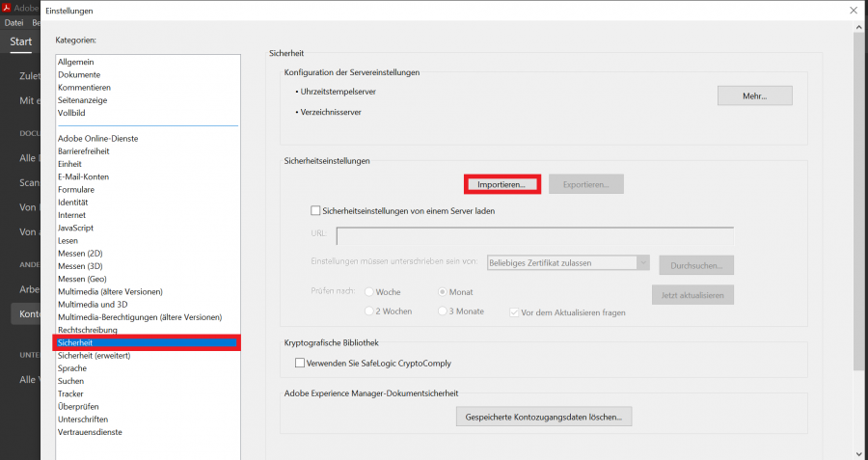Select Adobe Online-Dienste category

97,139
